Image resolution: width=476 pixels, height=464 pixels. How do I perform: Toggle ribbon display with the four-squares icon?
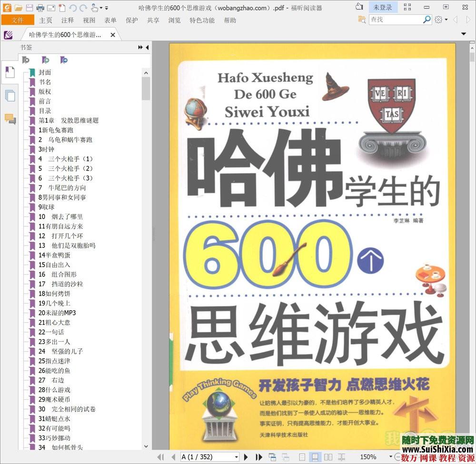click(x=407, y=7)
